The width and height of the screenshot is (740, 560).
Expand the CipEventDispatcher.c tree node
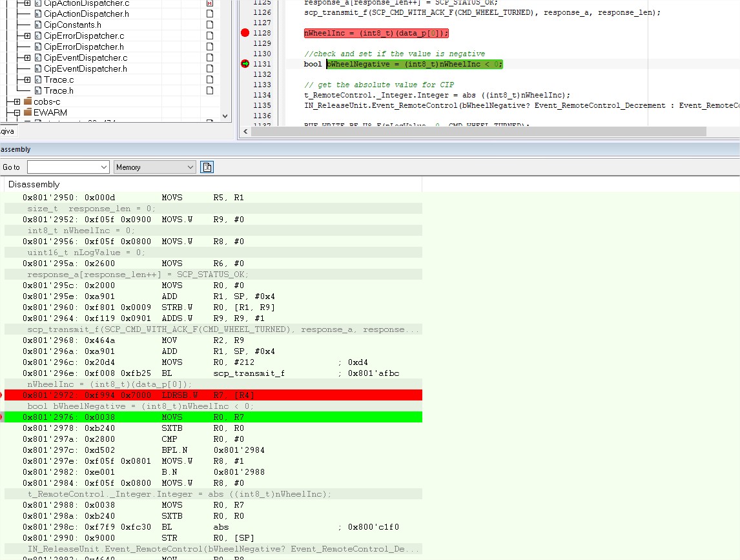tap(27, 57)
